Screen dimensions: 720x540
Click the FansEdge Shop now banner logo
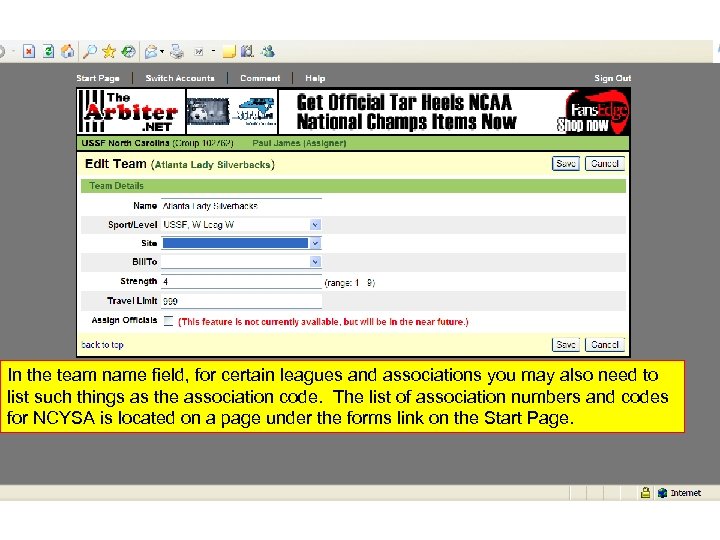pos(593,112)
